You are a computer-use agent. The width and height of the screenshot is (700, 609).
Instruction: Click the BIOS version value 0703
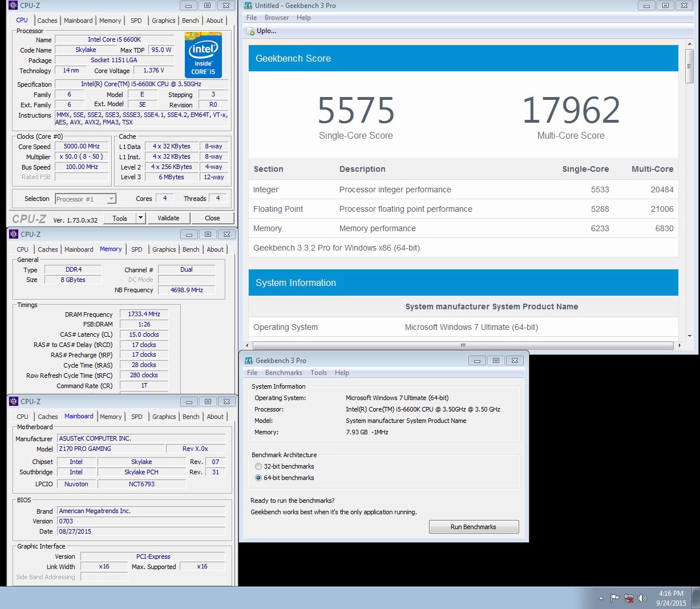[x=141, y=521]
